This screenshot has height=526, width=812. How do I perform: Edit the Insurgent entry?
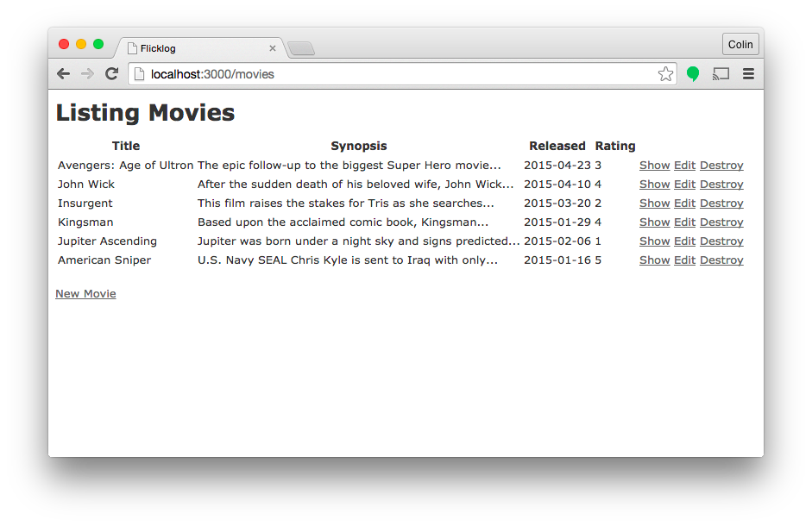(x=684, y=203)
